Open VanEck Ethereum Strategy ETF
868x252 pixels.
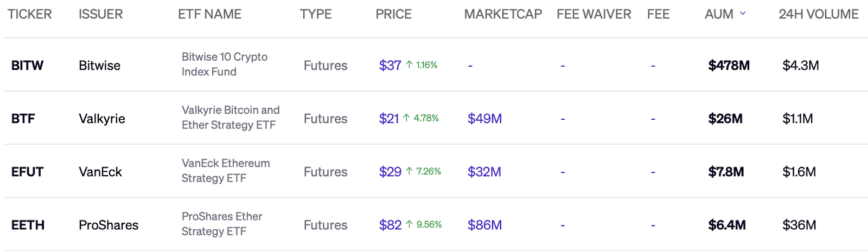(225, 170)
